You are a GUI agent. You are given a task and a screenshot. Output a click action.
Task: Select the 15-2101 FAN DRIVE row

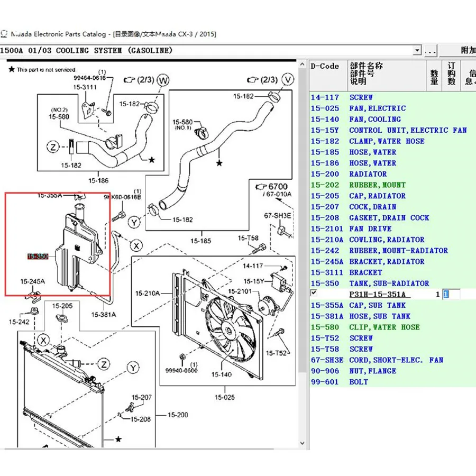tap(392, 228)
